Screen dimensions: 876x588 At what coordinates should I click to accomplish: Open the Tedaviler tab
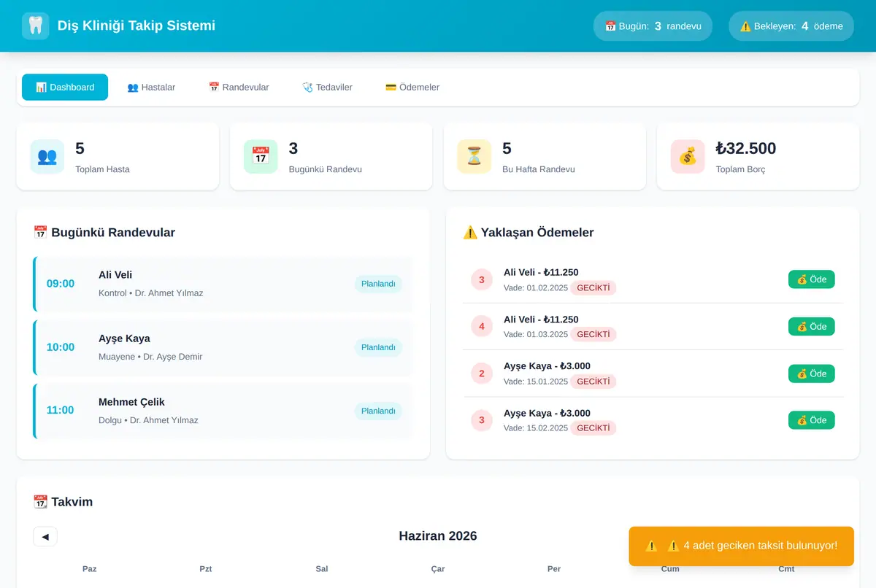(x=327, y=87)
